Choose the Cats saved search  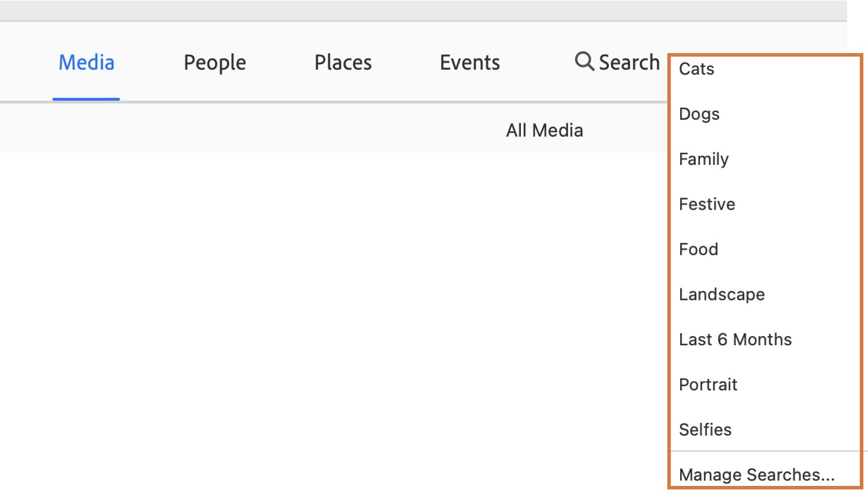pyautogui.click(x=696, y=69)
